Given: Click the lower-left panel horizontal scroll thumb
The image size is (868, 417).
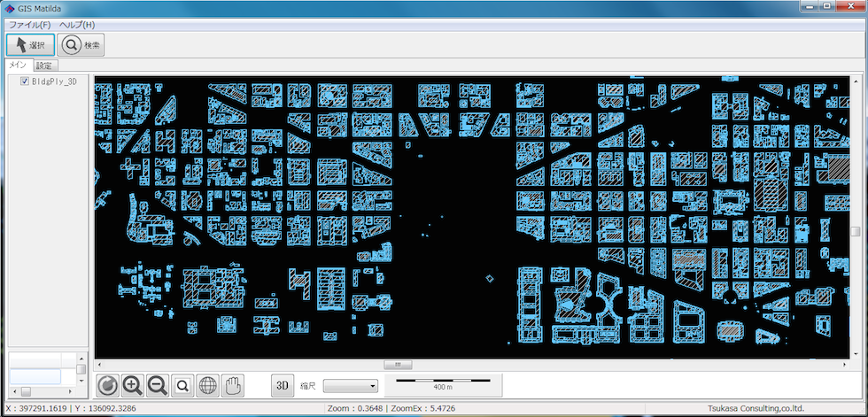Looking at the screenshot, I should [26, 391].
